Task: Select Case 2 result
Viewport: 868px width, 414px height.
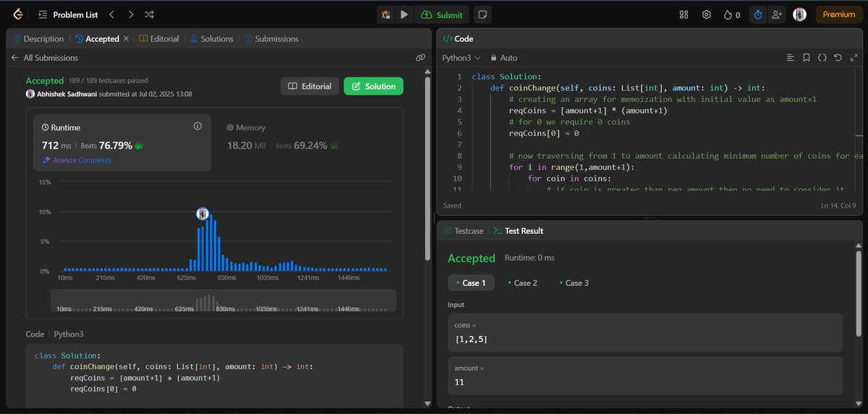Action: (523, 283)
